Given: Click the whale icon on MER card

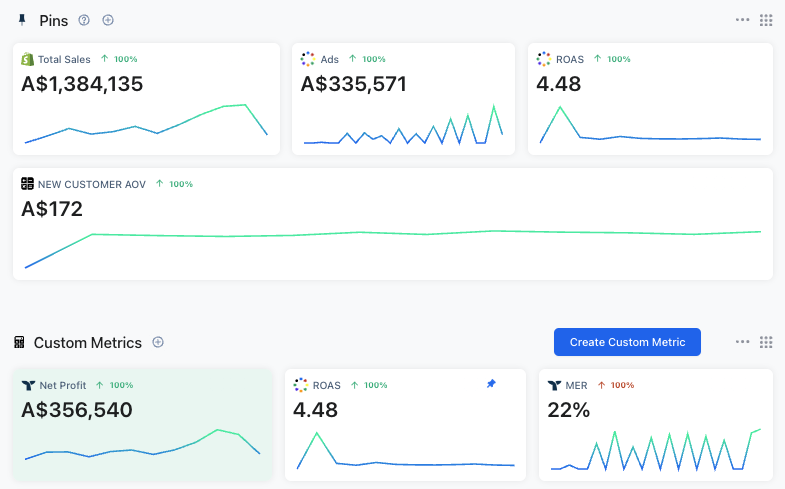Looking at the screenshot, I should [x=554, y=385].
